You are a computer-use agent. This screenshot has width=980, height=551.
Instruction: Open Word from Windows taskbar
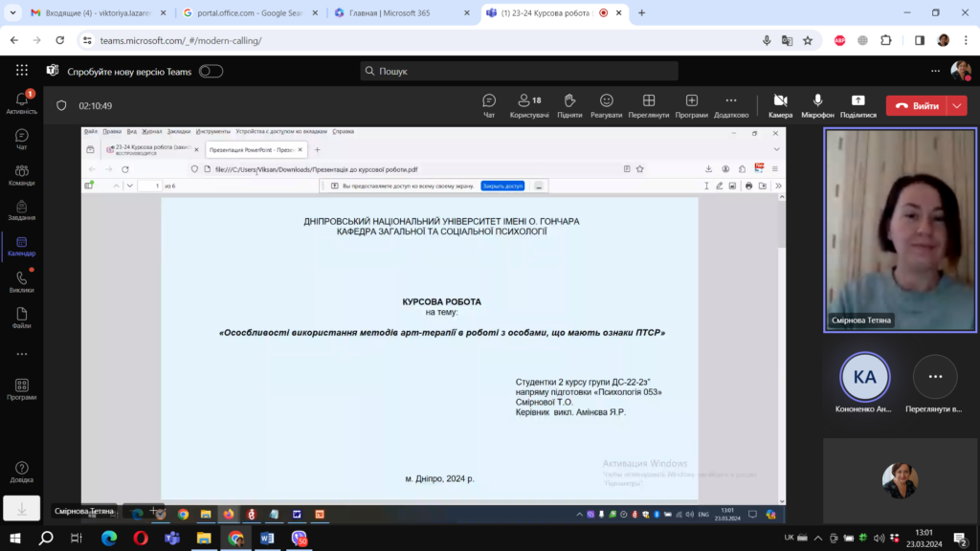tap(267, 538)
